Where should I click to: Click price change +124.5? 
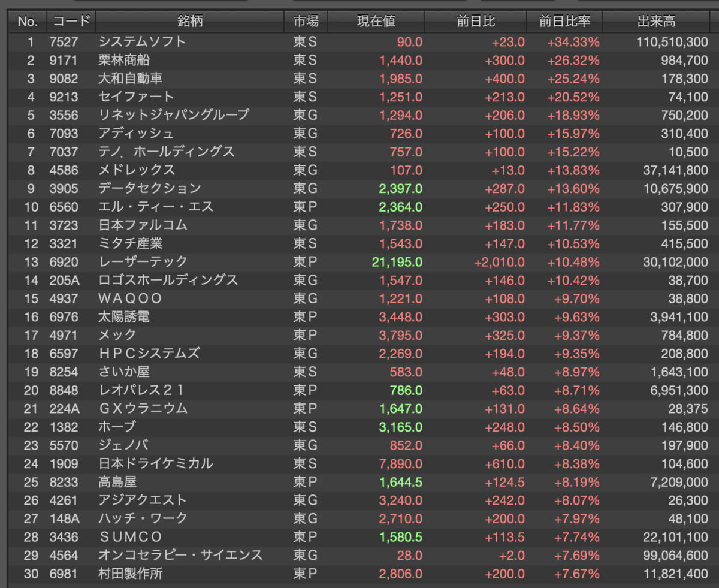click(505, 482)
